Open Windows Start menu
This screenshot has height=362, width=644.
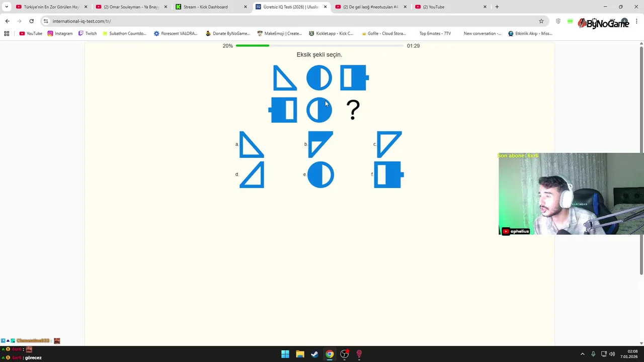[x=285, y=354]
